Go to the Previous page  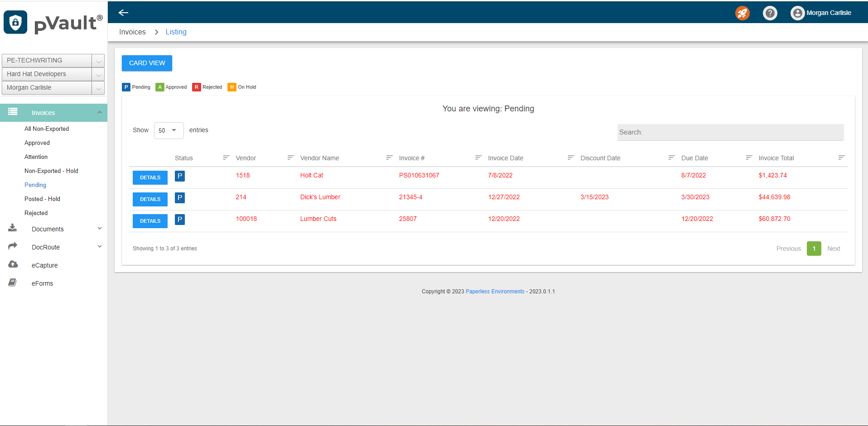click(788, 249)
